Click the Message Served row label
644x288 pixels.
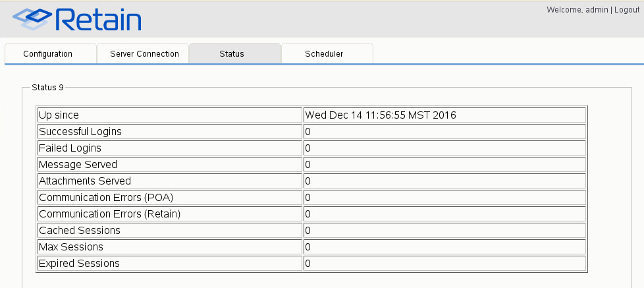coord(78,165)
